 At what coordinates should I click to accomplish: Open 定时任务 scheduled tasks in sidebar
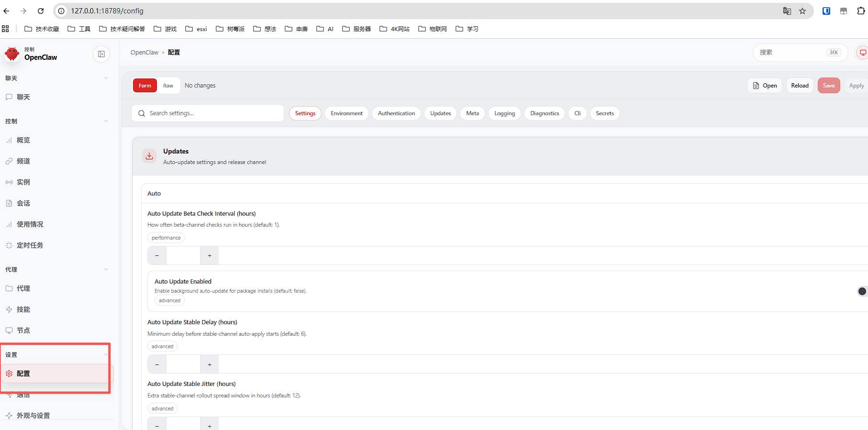click(x=57, y=245)
